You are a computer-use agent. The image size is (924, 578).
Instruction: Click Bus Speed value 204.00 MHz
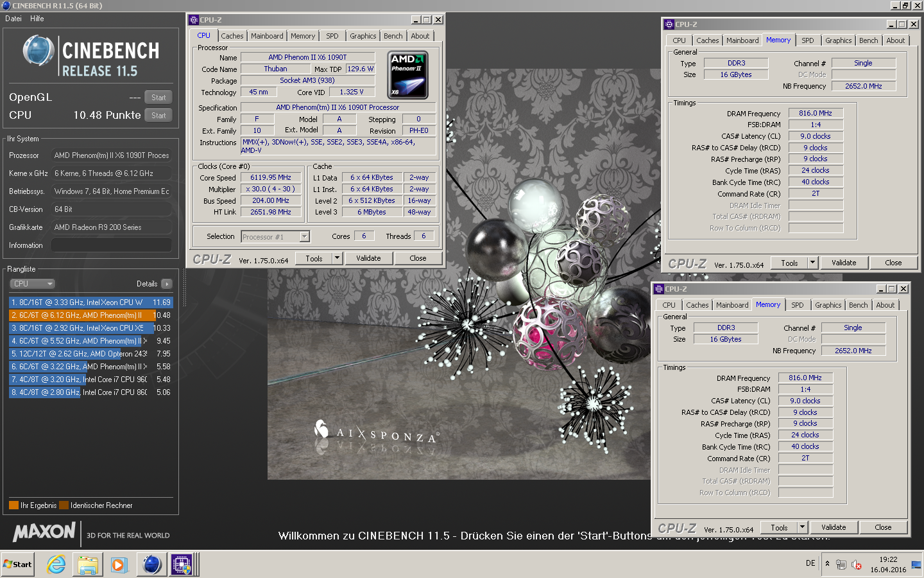(271, 201)
